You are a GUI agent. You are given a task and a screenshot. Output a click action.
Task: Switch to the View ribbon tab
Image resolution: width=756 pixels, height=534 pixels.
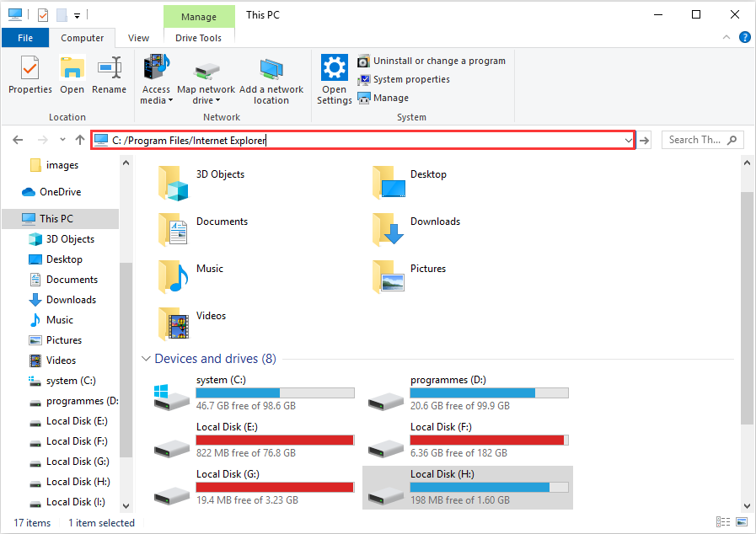[x=138, y=38]
